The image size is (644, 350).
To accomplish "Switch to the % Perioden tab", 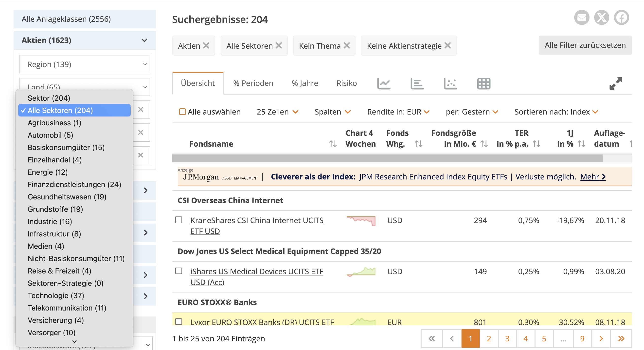I will (253, 83).
